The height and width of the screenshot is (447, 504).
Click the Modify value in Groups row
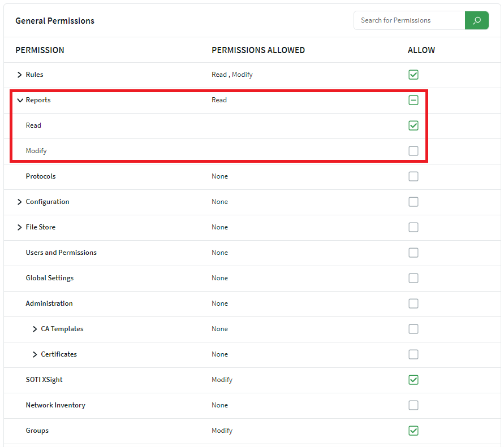tap(222, 431)
